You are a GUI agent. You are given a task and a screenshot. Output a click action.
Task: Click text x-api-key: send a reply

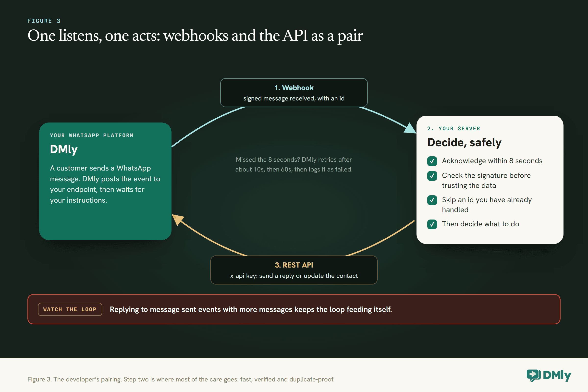294,276
